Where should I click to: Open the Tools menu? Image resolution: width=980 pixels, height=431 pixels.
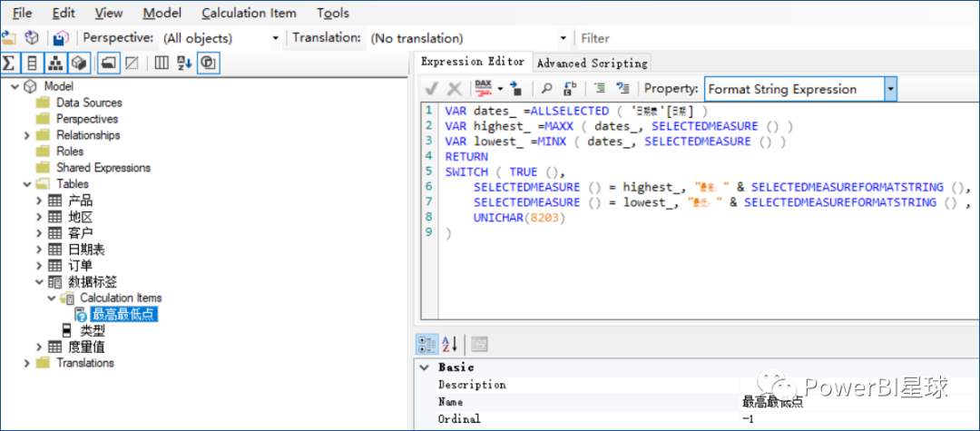[x=333, y=13]
